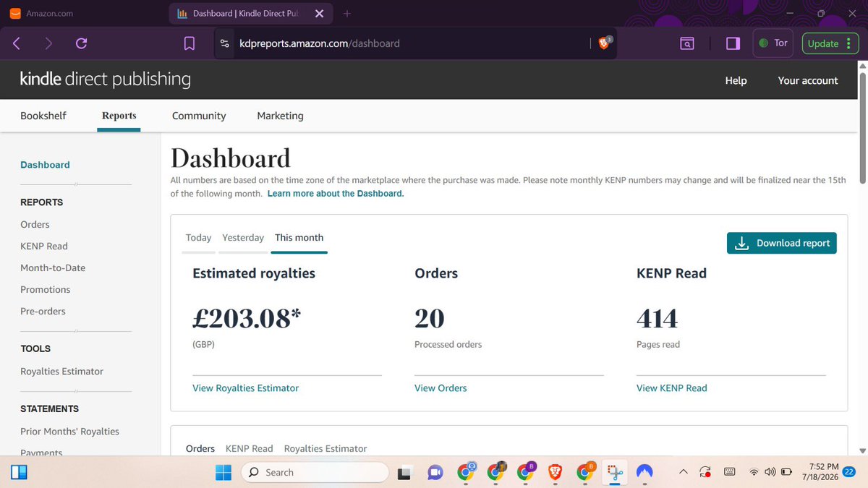Click the browser forward arrow
Viewport: 868px width, 488px height.
48,43
